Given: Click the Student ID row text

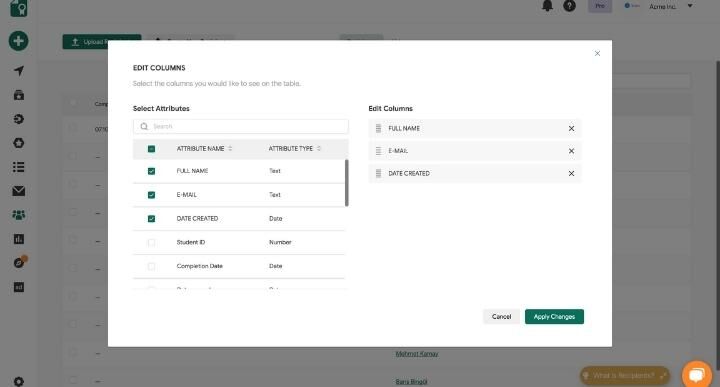Looking at the screenshot, I should point(191,242).
